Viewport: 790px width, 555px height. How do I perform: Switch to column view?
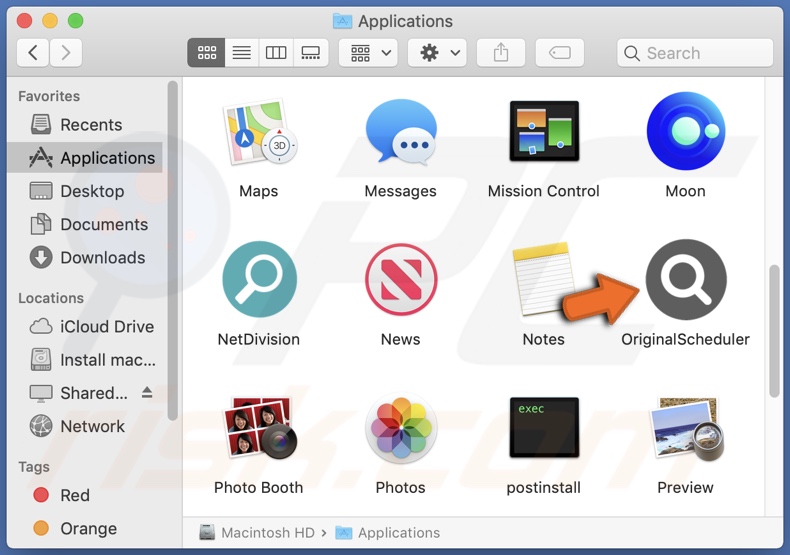tap(276, 52)
